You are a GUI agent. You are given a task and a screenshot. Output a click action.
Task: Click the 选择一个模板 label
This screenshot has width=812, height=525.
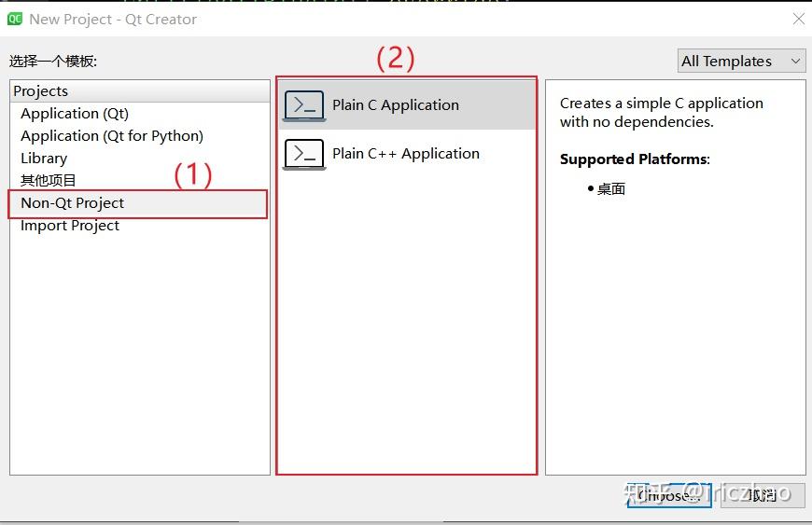pyautogui.click(x=53, y=62)
